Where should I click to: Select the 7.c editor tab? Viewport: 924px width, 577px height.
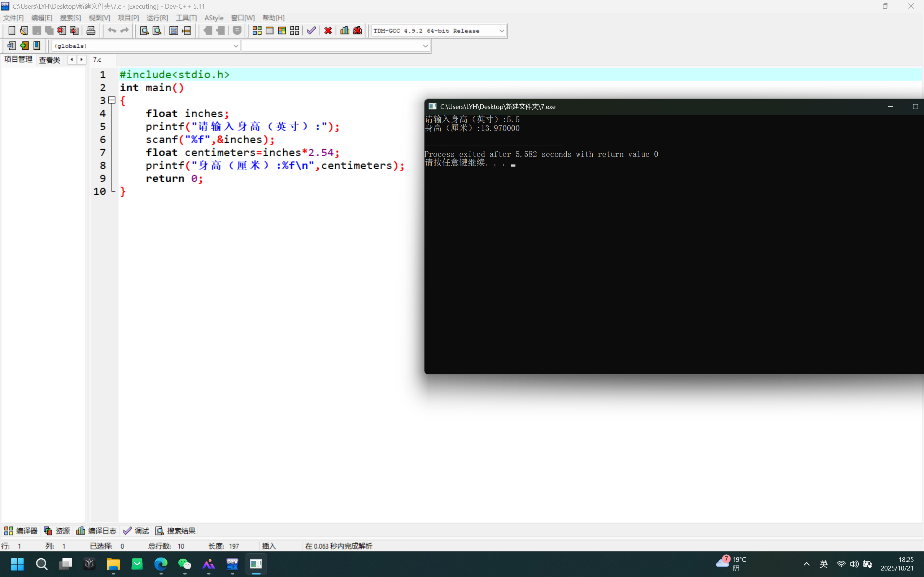coord(98,60)
